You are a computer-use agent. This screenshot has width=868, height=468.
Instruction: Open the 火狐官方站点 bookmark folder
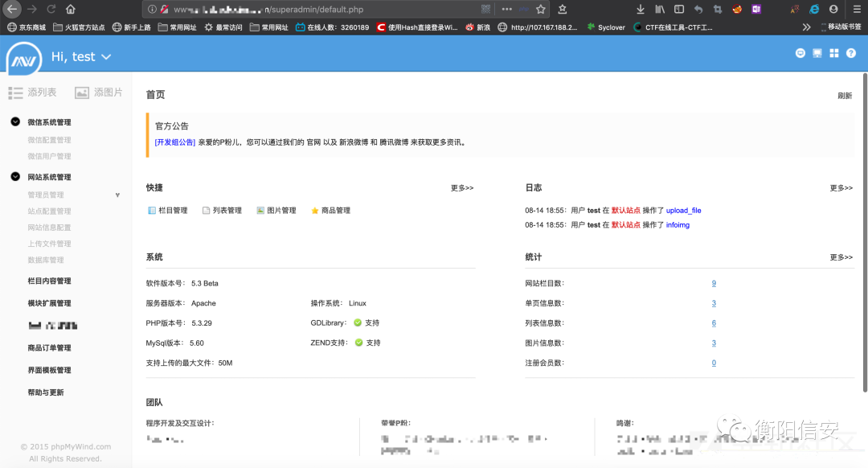(79, 27)
